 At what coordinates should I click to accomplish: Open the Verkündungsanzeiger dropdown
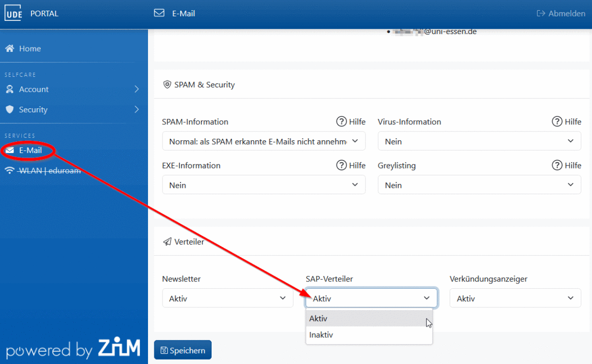point(515,298)
